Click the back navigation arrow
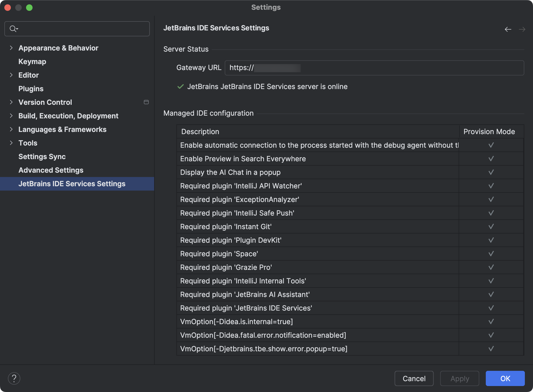Image resolution: width=533 pixels, height=392 pixels. click(508, 29)
